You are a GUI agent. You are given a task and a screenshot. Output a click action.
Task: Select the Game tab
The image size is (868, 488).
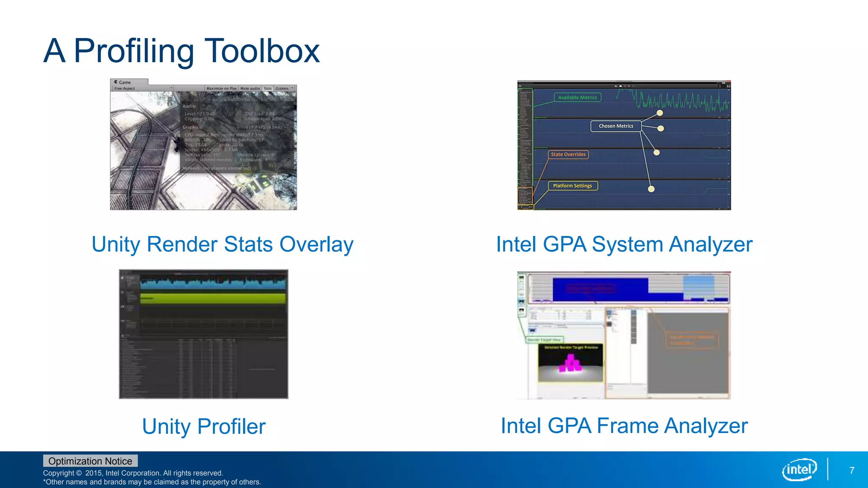(x=125, y=82)
